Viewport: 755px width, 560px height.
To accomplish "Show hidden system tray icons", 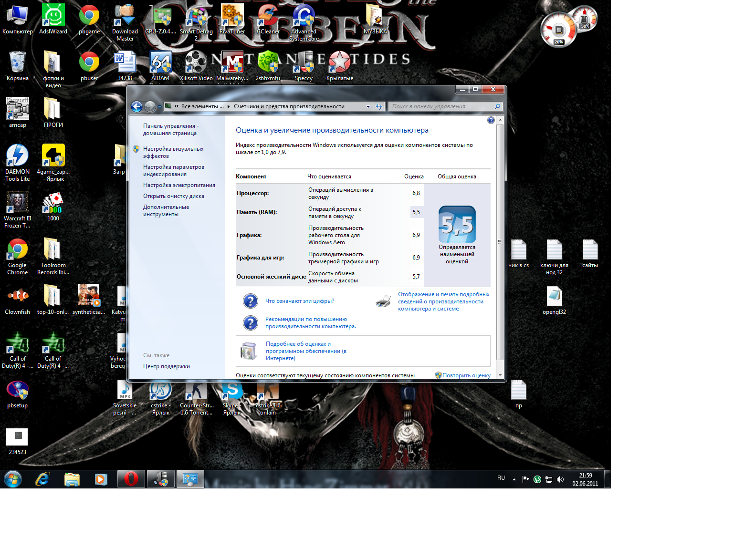I will click(x=514, y=479).
